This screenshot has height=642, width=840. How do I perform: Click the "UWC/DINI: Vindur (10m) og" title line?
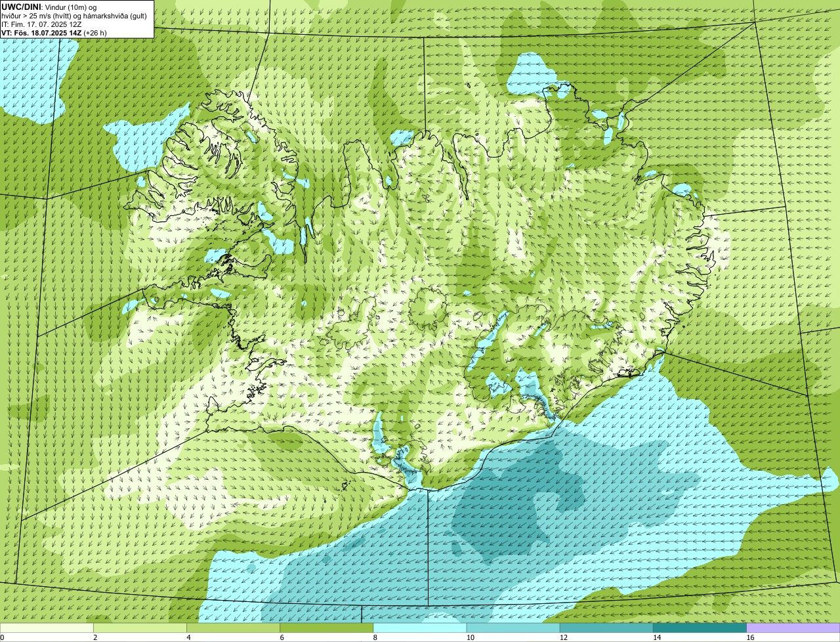point(49,7)
